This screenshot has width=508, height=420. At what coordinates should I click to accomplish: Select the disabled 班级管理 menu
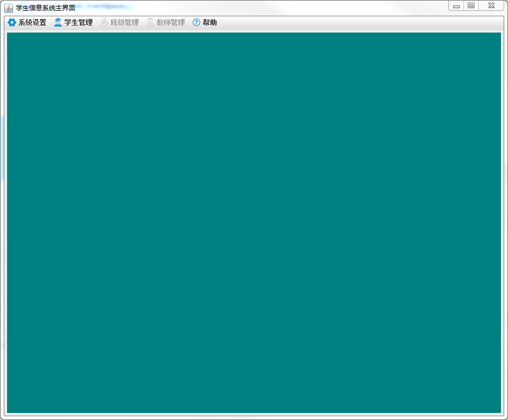(x=124, y=22)
